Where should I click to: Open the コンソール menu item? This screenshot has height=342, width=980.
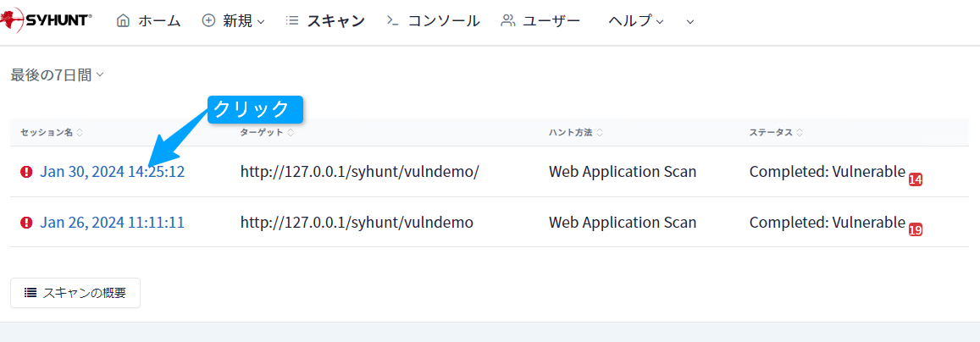444,20
